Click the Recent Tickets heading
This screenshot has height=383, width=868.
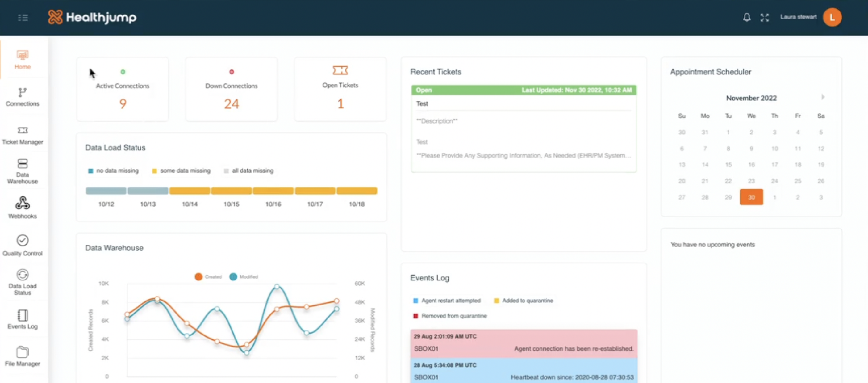pos(436,72)
